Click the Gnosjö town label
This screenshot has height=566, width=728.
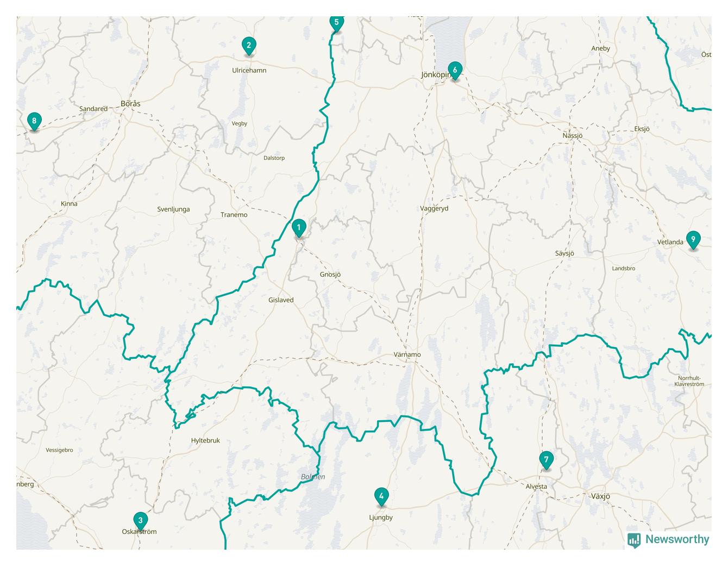(x=330, y=275)
